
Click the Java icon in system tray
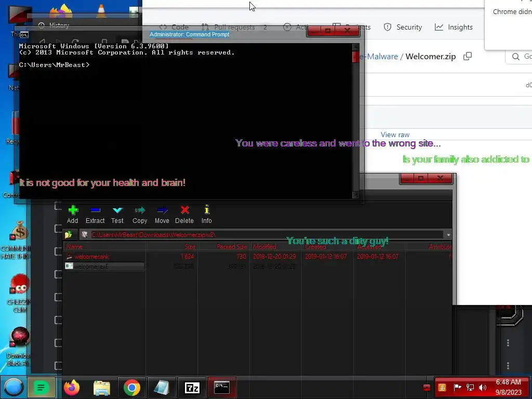click(442, 388)
